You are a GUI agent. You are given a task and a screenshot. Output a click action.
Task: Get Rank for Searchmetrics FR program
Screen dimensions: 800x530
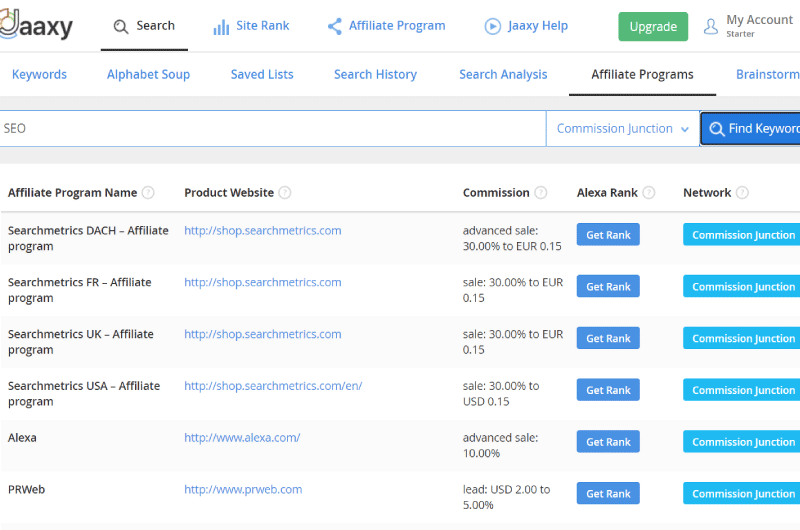[608, 286]
